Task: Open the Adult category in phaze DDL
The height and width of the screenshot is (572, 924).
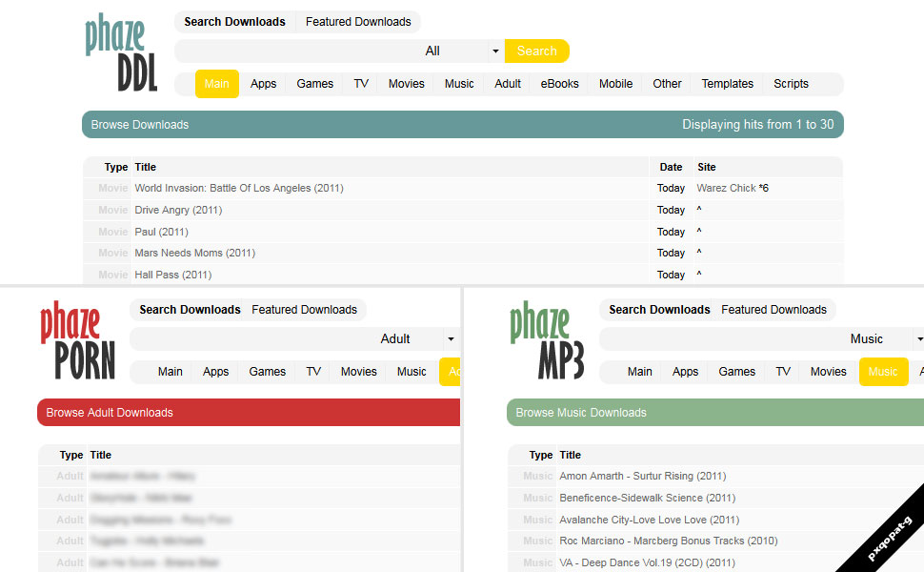Action: (x=508, y=84)
